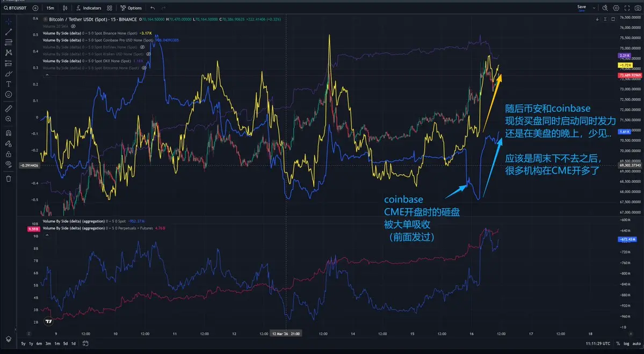Show the hidden Bitfinex volume delta indicator
Viewport: 644px width, 354px height.
click(x=142, y=47)
